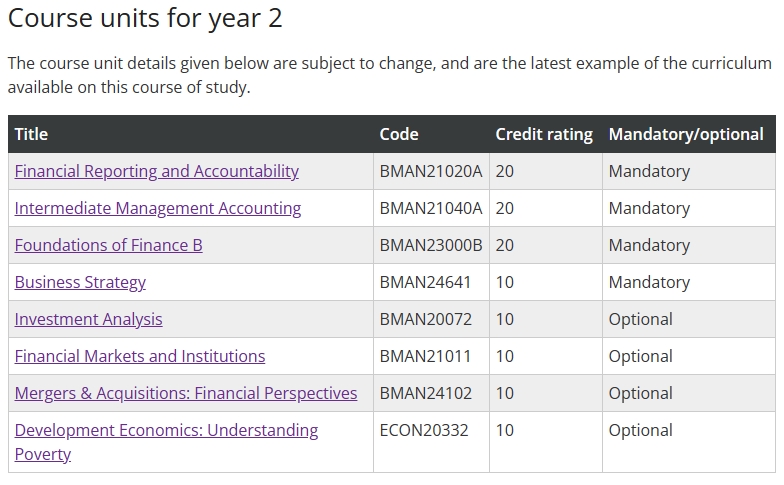Click the BMAN20072 code cell
Image resolution: width=784 pixels, height=485 pixels.
click(431, 320)
